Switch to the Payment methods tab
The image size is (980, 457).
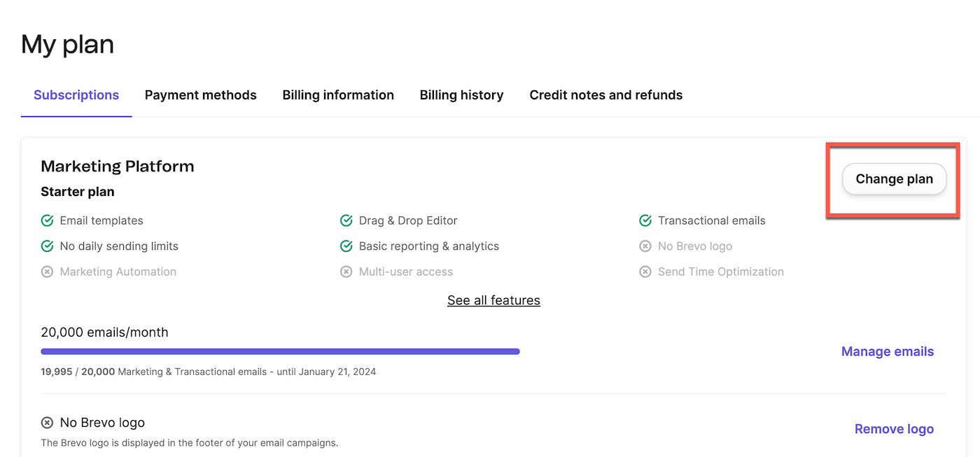tap(201, 95)
